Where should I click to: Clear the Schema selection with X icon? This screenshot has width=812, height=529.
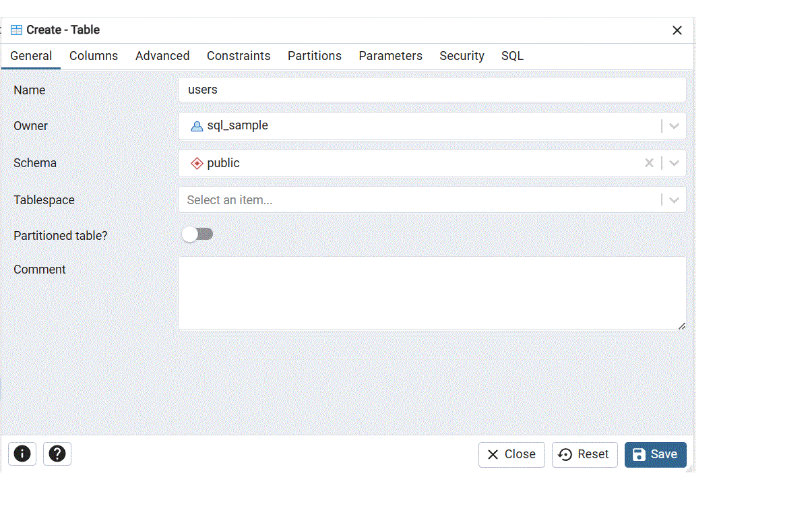point(649,163)
